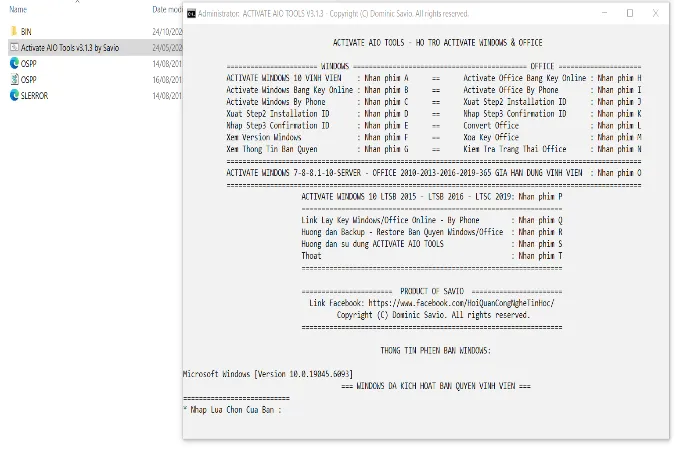
Task: Open the BIN folder icon
Action: 14,31
